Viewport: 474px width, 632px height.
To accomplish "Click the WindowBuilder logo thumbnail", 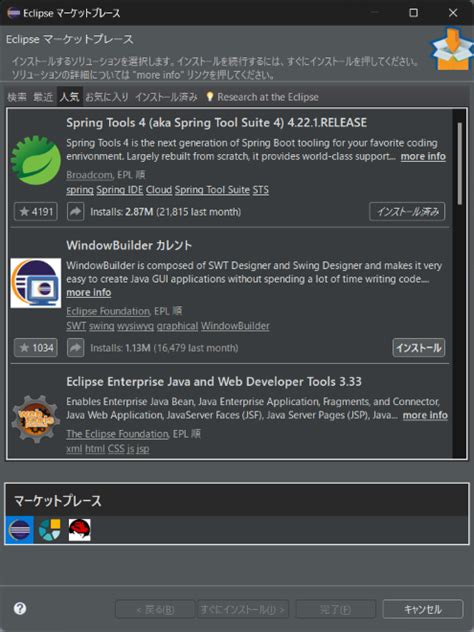I will coord(36,283).
